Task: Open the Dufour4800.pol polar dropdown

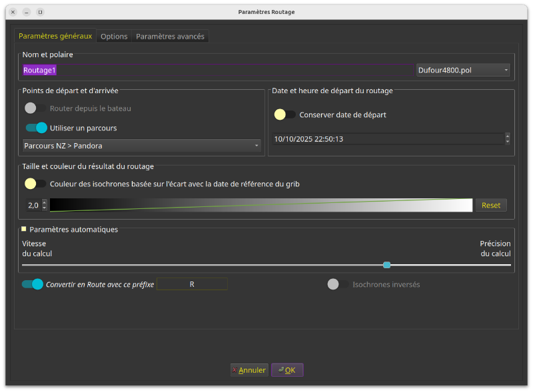Action: point(463,70)
